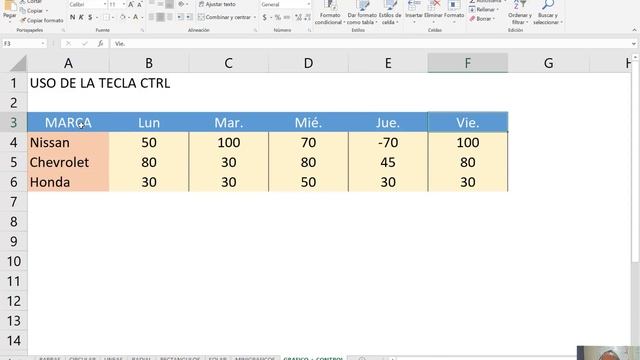Collapse the ribbon with chevron
640x360 pixels.
[634, 30]
